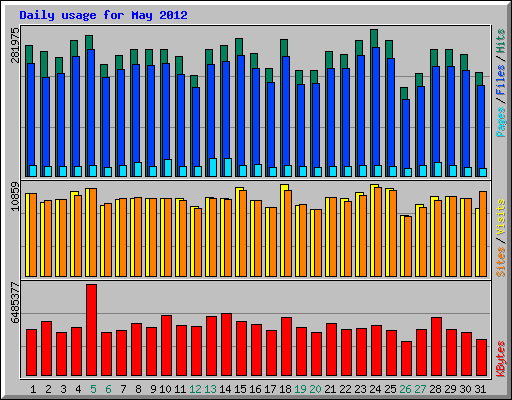
Task: Select the Hits legend label
Action: click(x=501, y=41)
